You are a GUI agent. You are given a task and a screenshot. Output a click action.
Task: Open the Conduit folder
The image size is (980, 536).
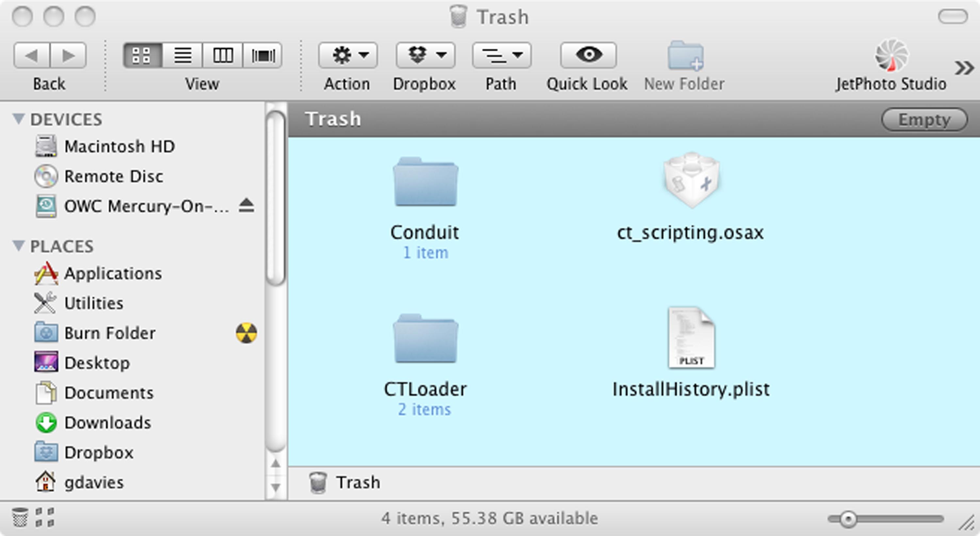425,183
